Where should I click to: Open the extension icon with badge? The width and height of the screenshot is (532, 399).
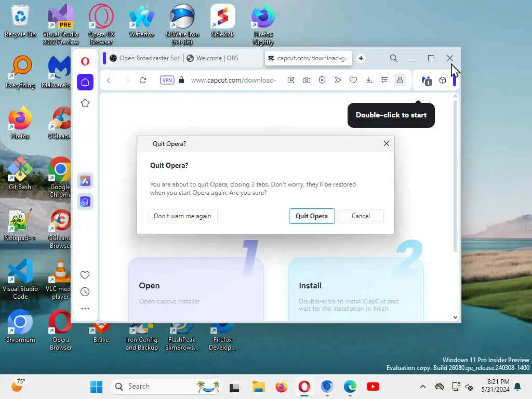(x=427, y=81)
